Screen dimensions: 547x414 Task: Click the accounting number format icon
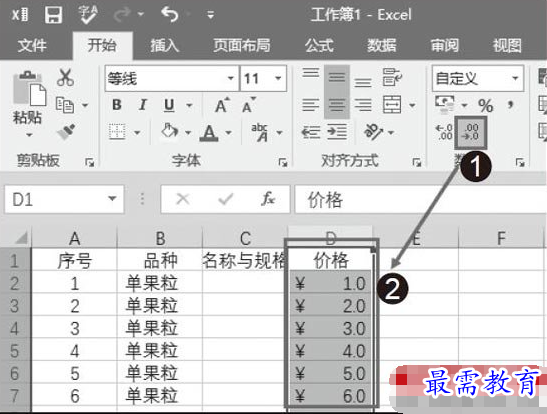(x=445, y=105)
